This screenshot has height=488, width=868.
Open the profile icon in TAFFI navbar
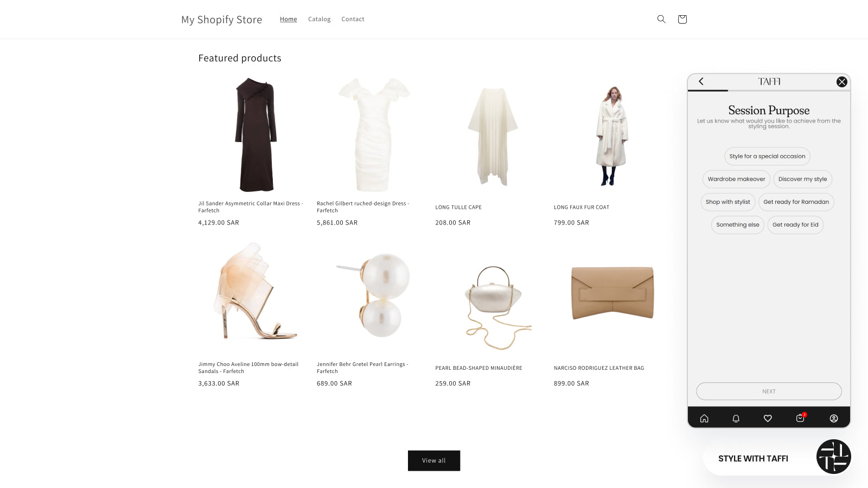(x=833, y=418)
